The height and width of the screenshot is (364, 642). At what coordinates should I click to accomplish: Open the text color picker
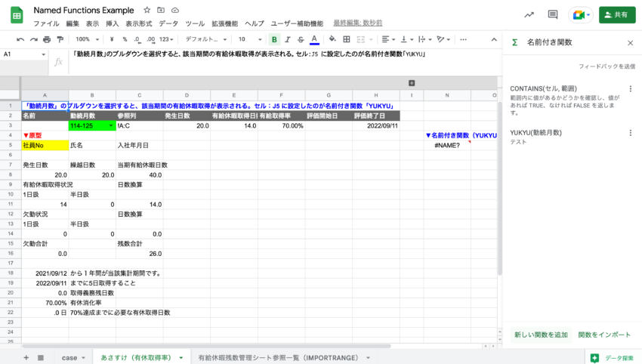click(x=315, y=39)
